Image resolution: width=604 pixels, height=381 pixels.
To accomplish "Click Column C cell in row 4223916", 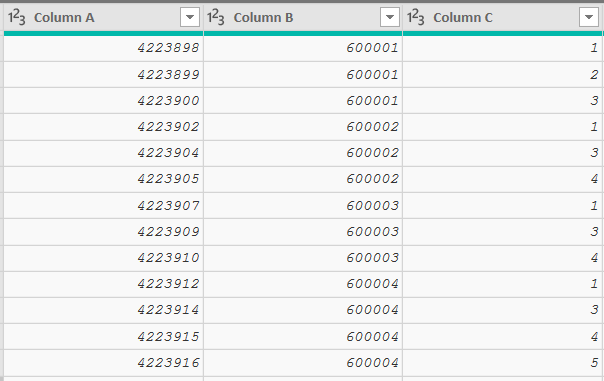I will 502,363.
